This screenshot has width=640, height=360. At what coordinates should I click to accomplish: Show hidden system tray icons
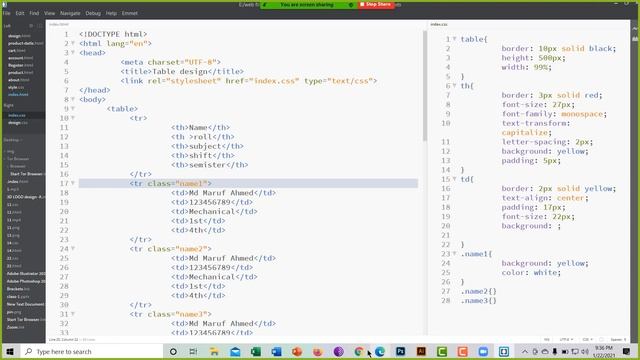coord(525,351)
